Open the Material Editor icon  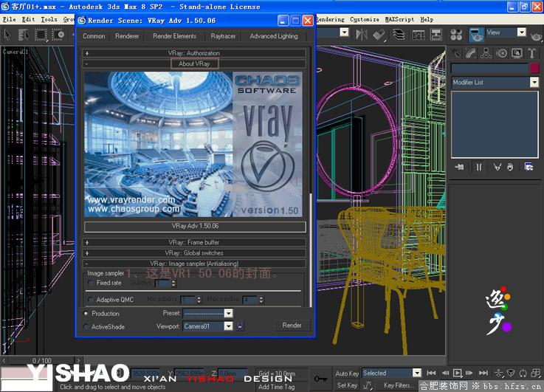click(x=457, y=35)
